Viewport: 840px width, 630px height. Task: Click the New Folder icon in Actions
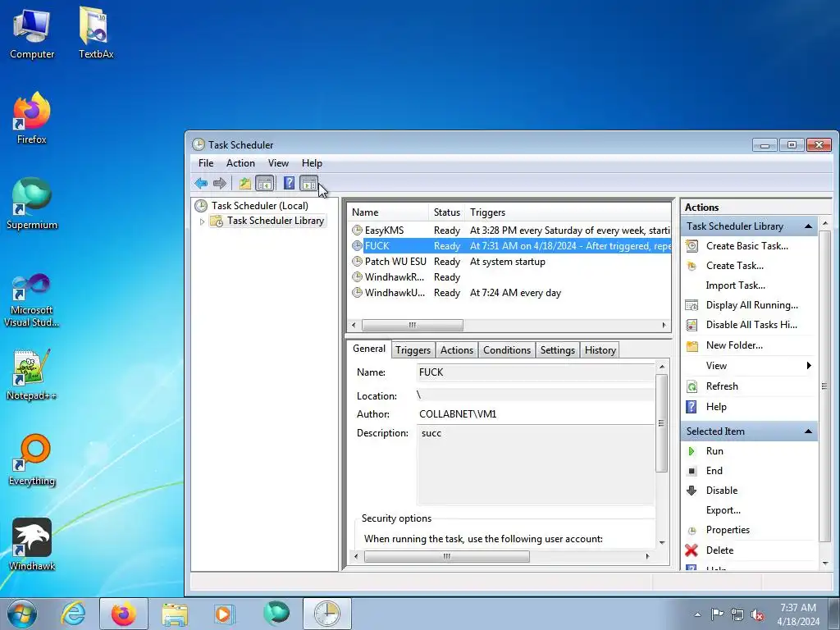(692, 345)
